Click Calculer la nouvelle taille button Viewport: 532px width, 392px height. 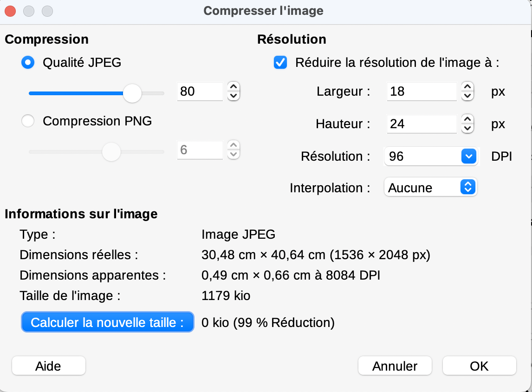(x=108, y=322)
